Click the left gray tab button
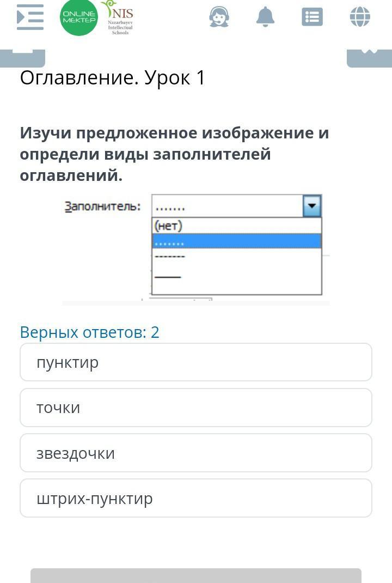Image resolution: width=392 pixels, height=583 pixels. (22, 57)
